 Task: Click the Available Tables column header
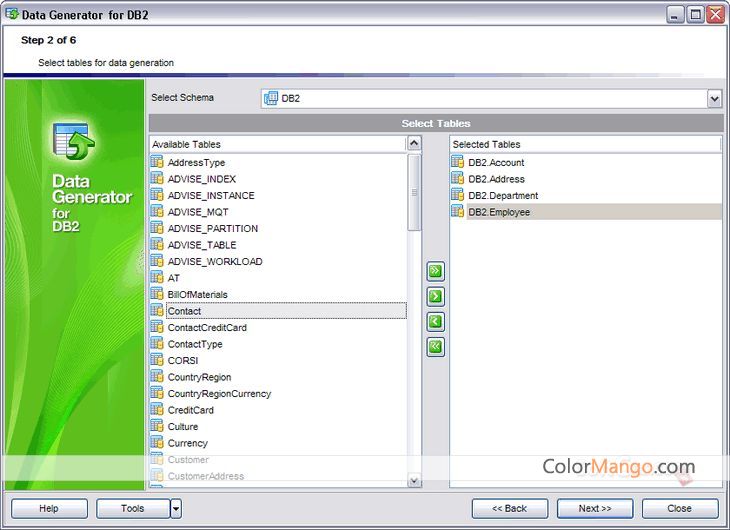coord(278,144)
